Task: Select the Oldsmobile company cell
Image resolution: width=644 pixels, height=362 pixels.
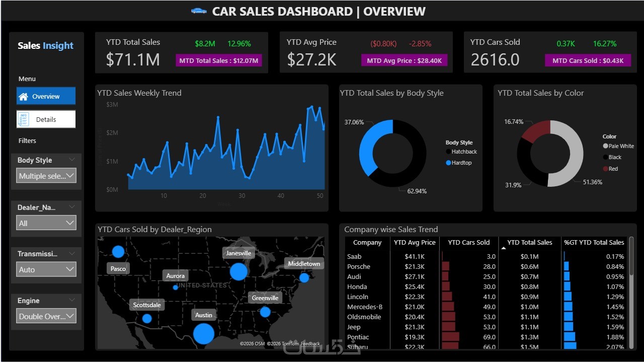Action: pos(364,317)
